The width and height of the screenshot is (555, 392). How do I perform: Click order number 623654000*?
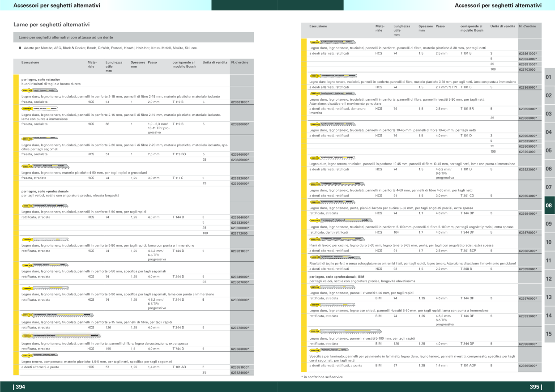[528, 196]
